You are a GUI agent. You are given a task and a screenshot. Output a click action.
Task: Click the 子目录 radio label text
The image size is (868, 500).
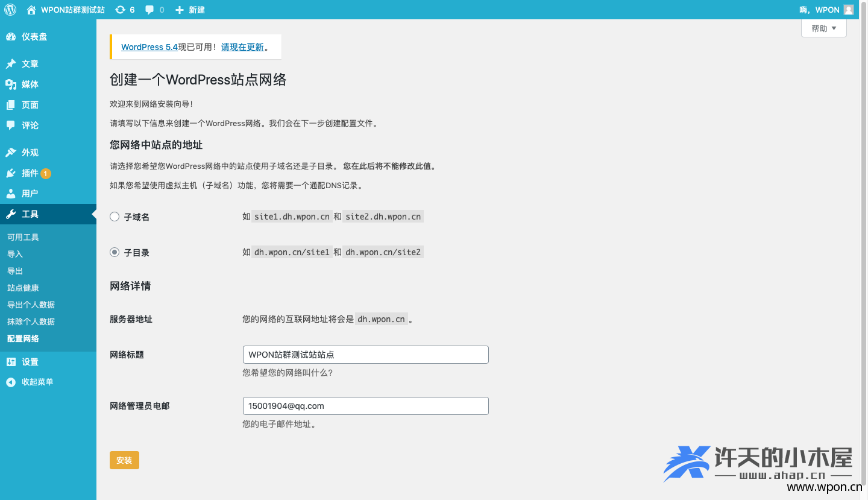(137, 253)
